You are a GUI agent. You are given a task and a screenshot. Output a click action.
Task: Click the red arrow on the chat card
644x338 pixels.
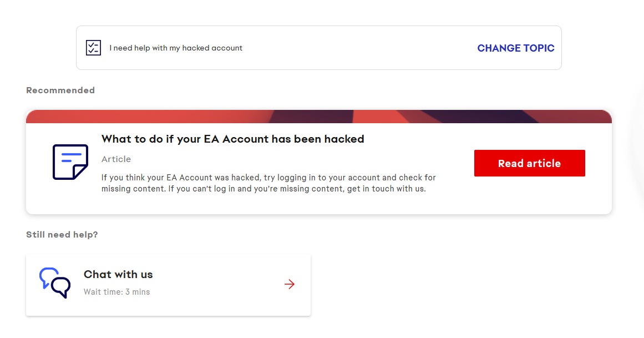click(289, 285)
